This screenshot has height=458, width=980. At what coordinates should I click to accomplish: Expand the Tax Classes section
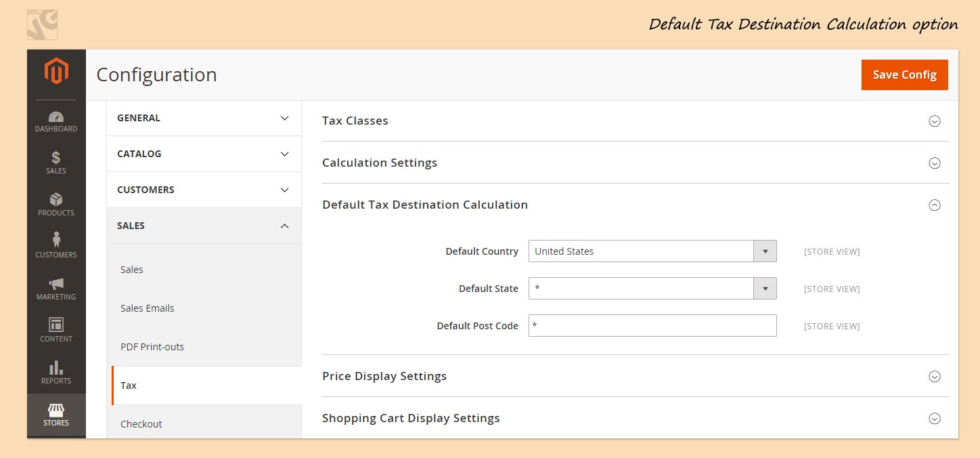[x=934, y=121]
